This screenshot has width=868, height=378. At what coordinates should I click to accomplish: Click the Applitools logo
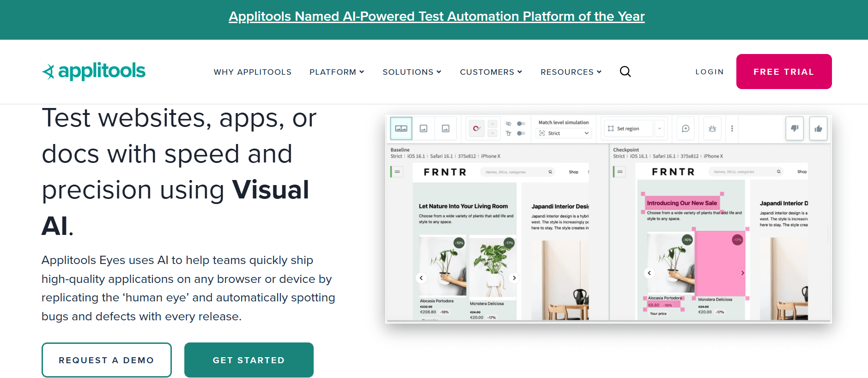pos(94,71)
